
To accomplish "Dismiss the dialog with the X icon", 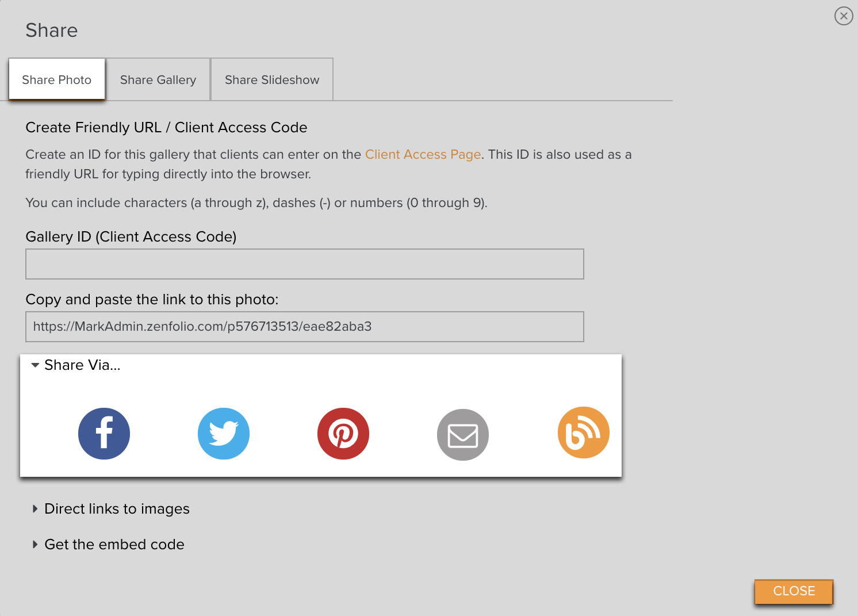I will [844, 16].
